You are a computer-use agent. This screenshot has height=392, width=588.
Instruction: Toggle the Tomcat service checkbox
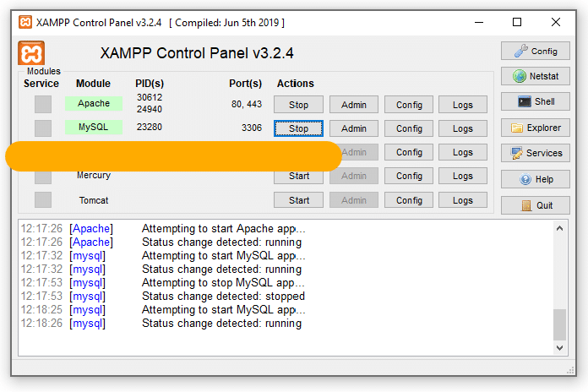point(43,200)
